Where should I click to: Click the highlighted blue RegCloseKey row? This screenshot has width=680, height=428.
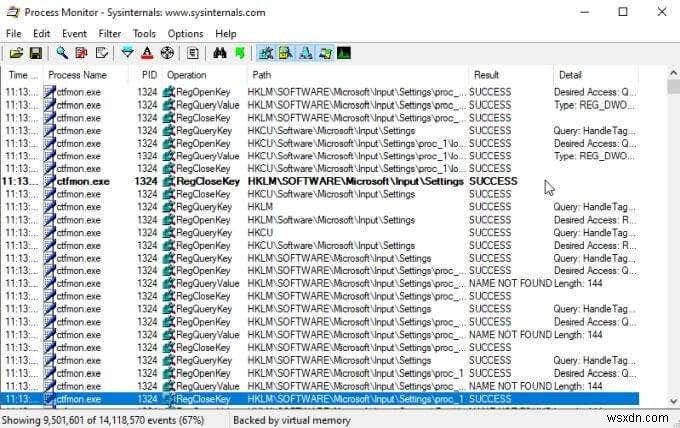tap(319, 399)
